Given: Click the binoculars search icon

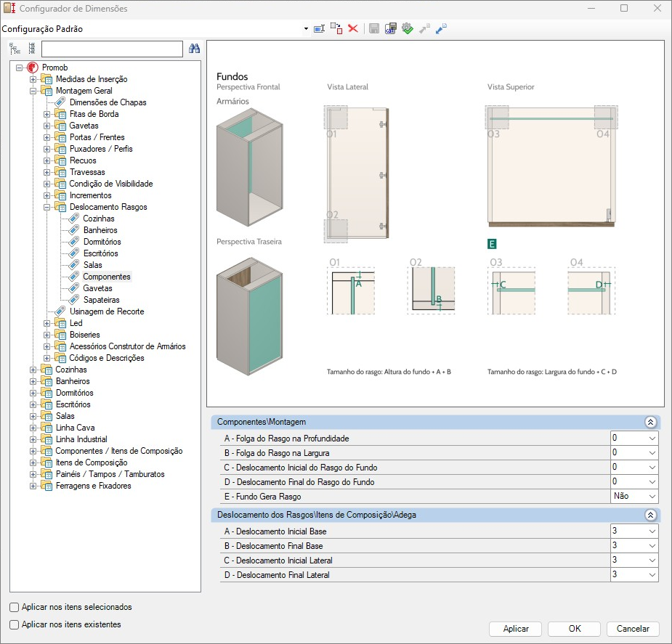Looking at the screenshot, I should (x=194, y=49).
